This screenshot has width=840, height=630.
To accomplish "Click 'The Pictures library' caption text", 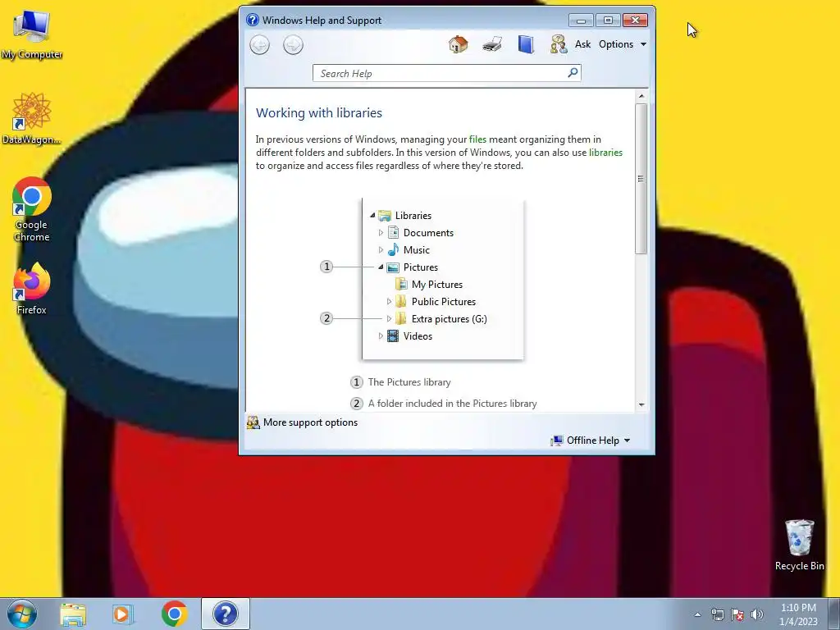I will 409,382.
